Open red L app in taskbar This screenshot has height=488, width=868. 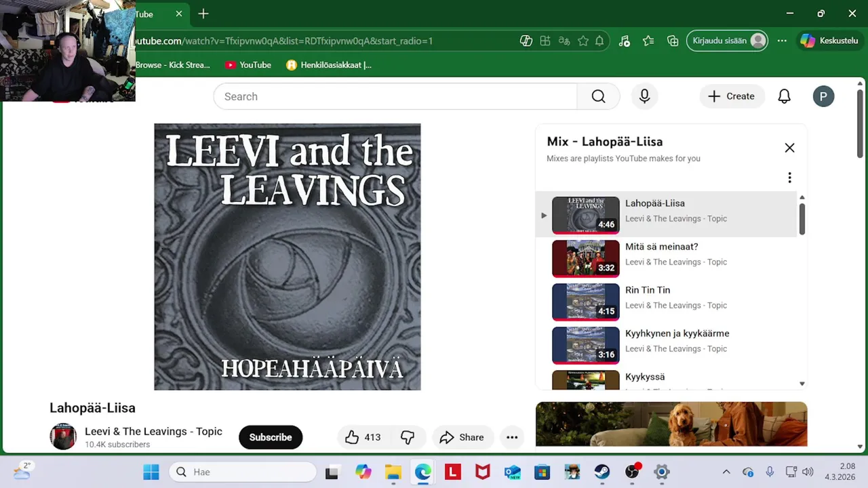tap(453, 472)
